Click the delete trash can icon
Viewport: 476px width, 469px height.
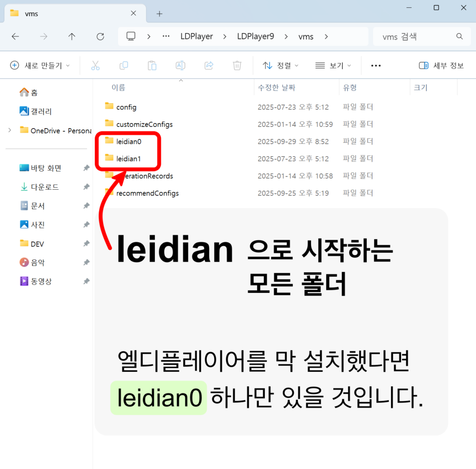click(237, 66)
